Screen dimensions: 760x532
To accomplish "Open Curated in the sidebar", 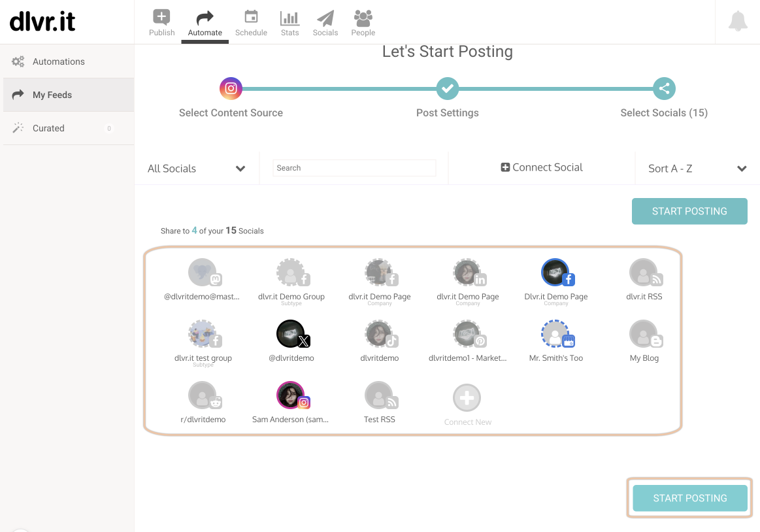I will pos(69,129).
